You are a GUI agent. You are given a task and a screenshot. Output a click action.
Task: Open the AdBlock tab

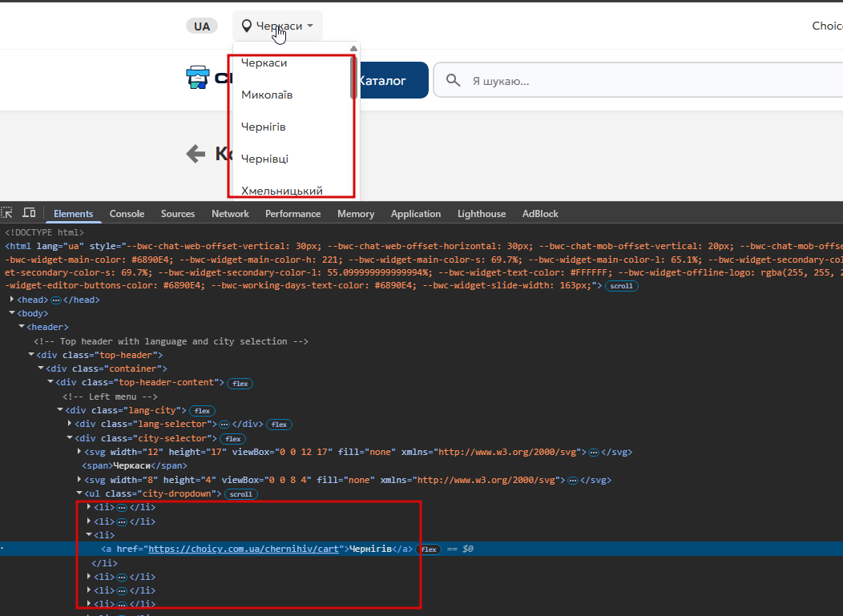coord(540,213)
